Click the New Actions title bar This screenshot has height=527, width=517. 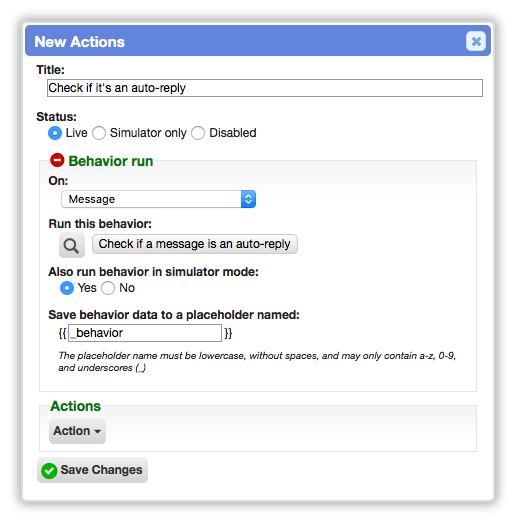258,41
